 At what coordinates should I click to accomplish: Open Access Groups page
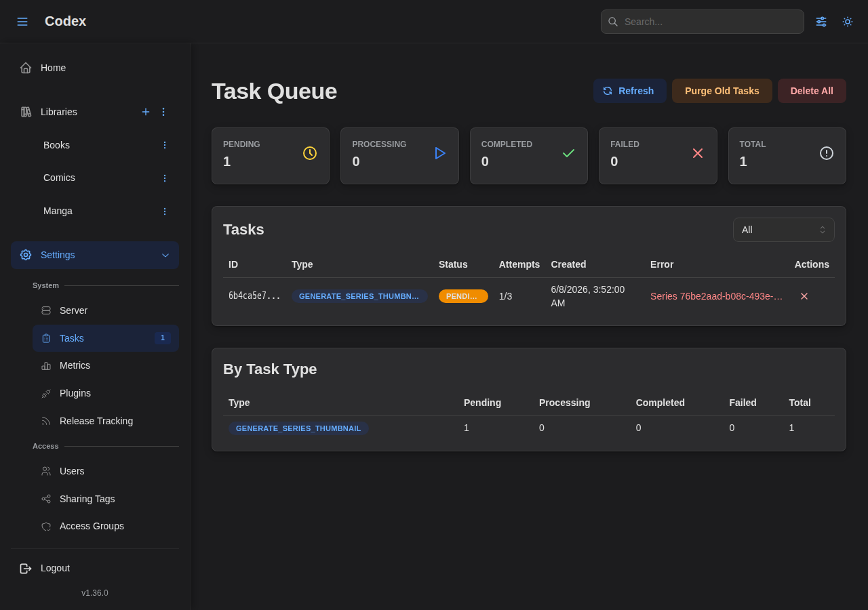coord(106,526)
